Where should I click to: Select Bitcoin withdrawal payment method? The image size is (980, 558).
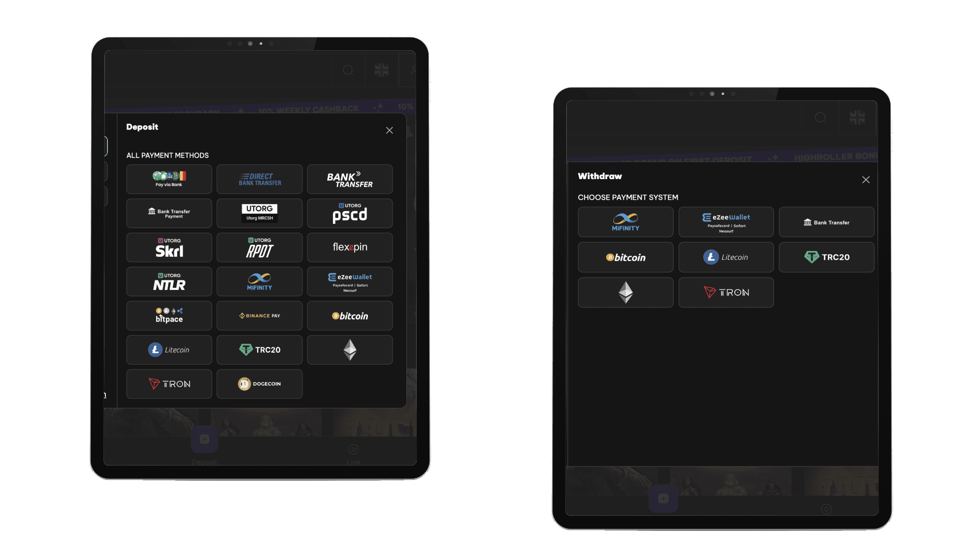click(x=624, y=257)
